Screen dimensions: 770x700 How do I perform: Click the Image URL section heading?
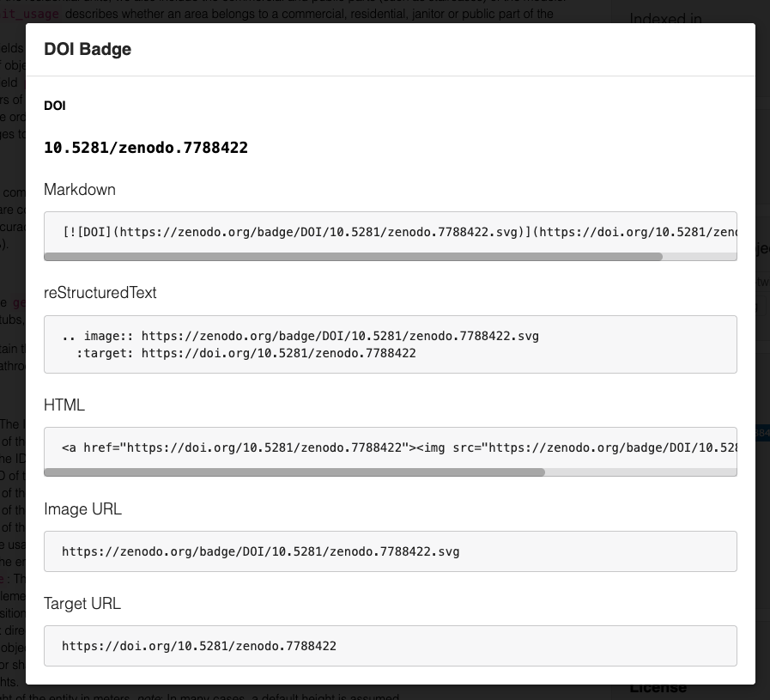[82, 509]
